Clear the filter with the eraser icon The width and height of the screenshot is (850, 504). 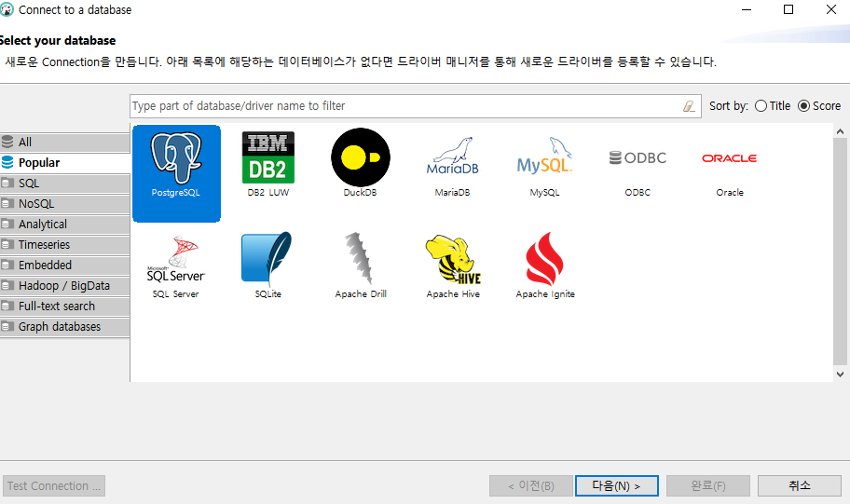coord(689,106)
